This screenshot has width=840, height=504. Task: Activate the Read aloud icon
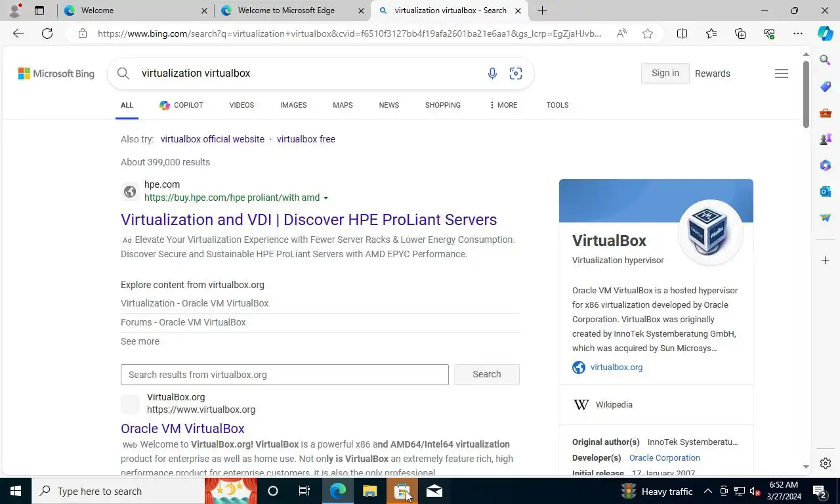621,33
